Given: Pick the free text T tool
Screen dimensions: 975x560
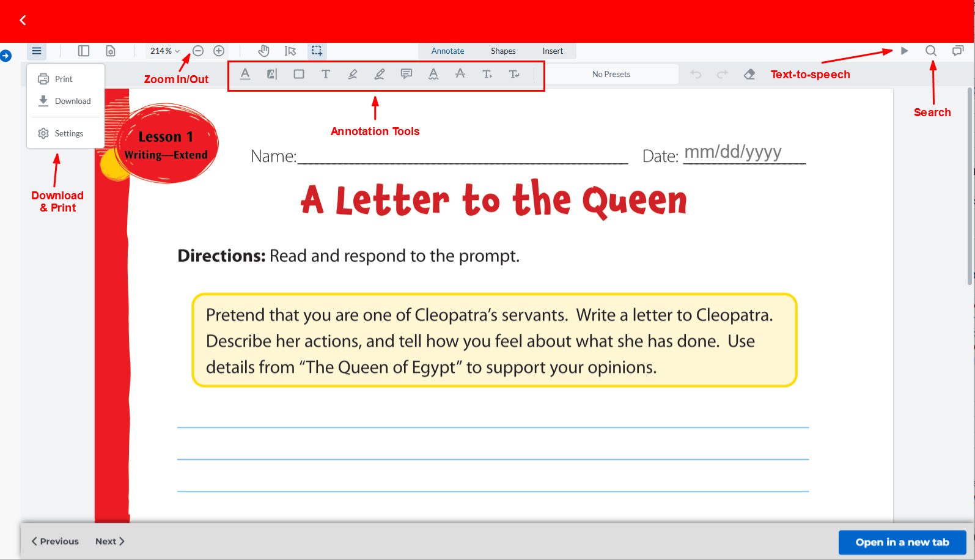Looking at the screenshot, I should (x=326, y=74).
